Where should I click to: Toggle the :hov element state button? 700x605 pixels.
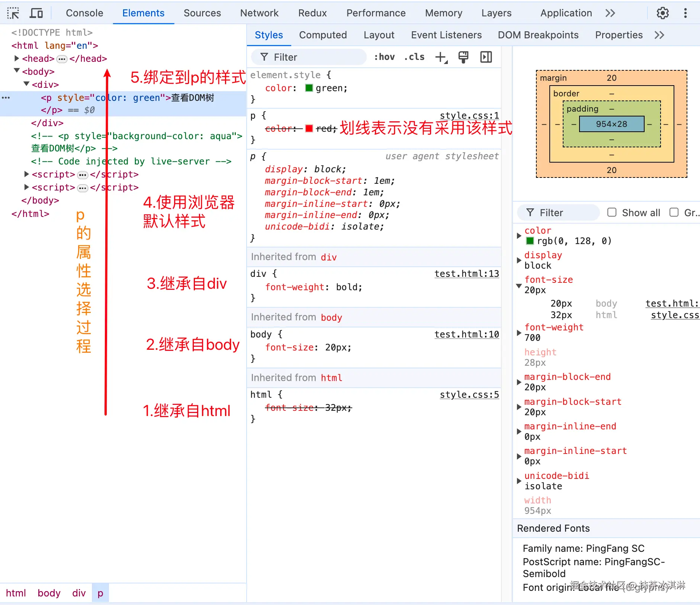tap(385, 57)
